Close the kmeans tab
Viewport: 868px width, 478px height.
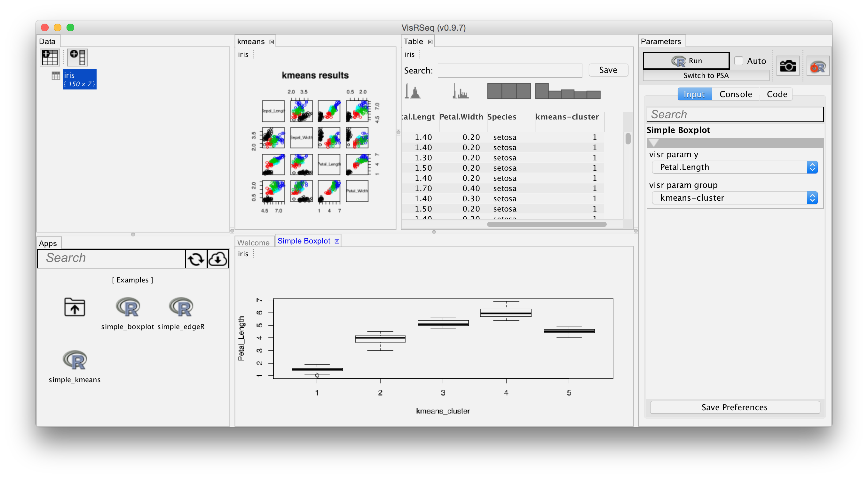coord(272,42)
